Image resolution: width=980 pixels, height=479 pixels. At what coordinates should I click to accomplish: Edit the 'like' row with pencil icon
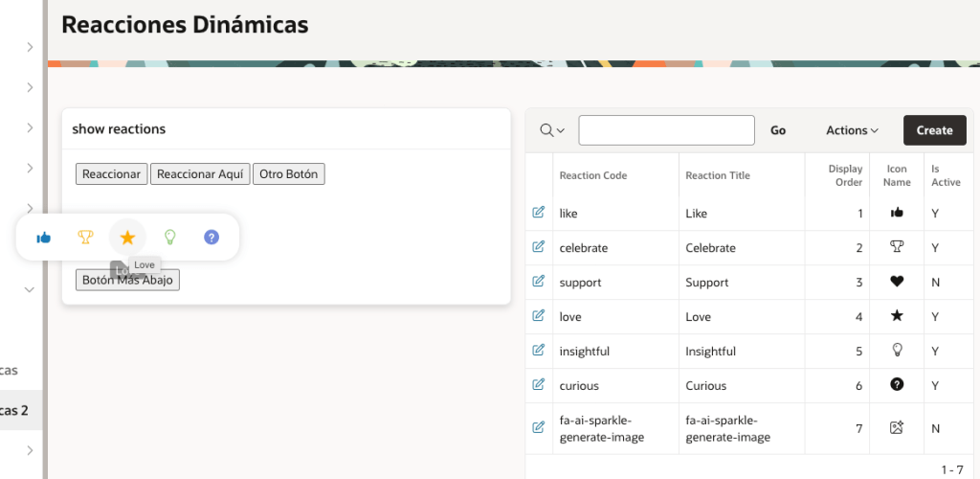pos(539,213)
